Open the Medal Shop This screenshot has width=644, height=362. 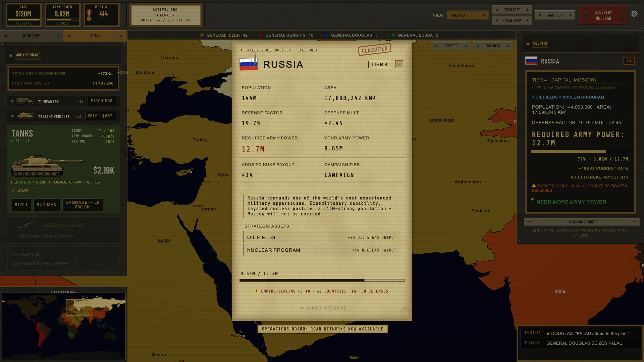[x=512, y=20]
